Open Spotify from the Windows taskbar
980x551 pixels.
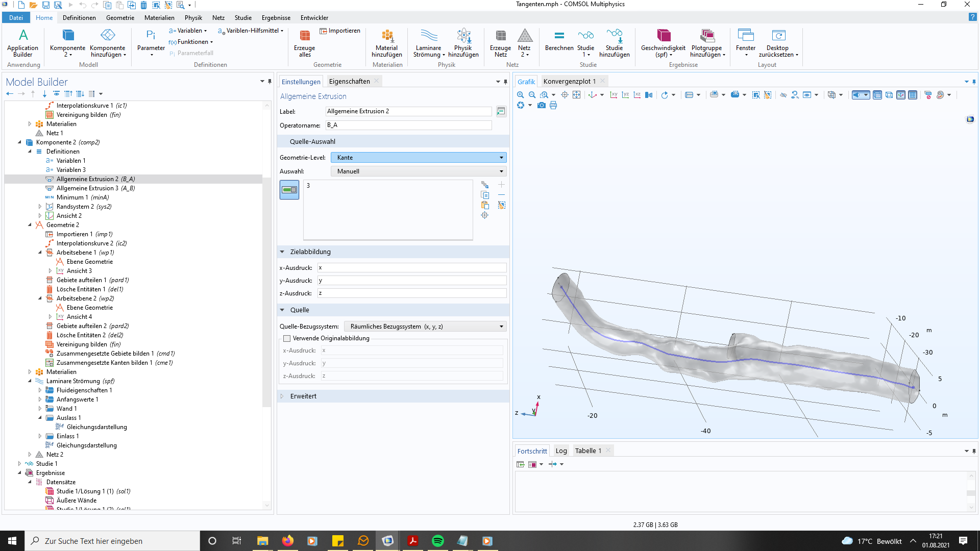(x=437, y=541)
